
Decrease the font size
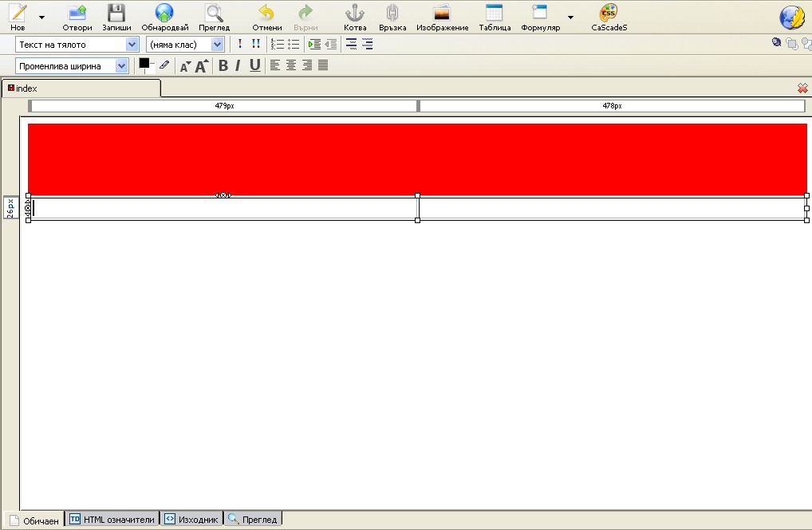tap(185, 66)
